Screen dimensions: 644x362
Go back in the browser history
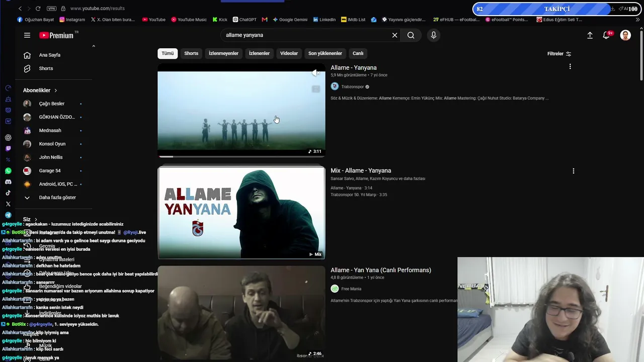[20, 9]
